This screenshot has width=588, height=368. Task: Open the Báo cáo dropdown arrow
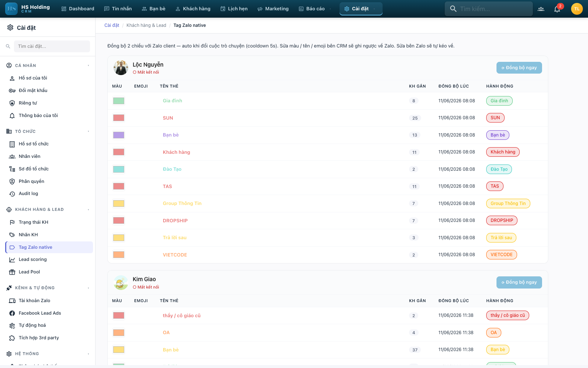[330, 9]
